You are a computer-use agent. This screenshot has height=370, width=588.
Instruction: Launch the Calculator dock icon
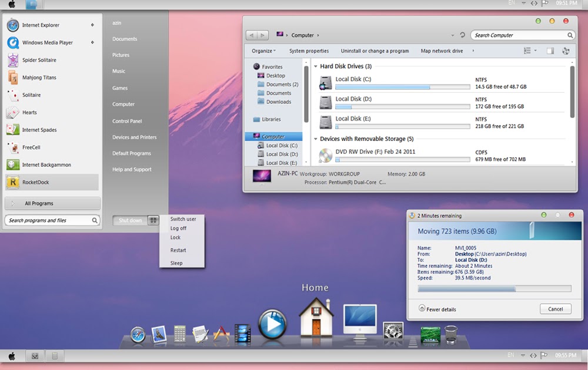click(179, 334)
